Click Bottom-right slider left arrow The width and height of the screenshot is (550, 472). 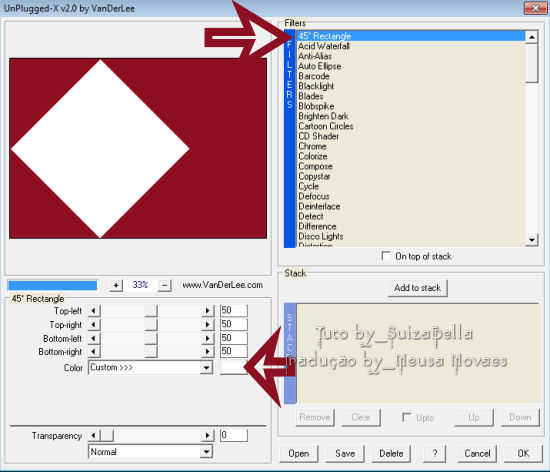pos(94,352)
